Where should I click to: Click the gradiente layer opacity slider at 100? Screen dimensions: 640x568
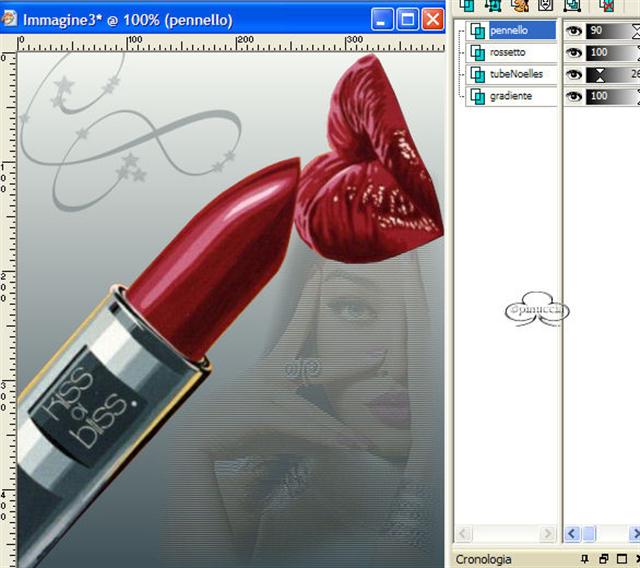(x=613, y=96)
